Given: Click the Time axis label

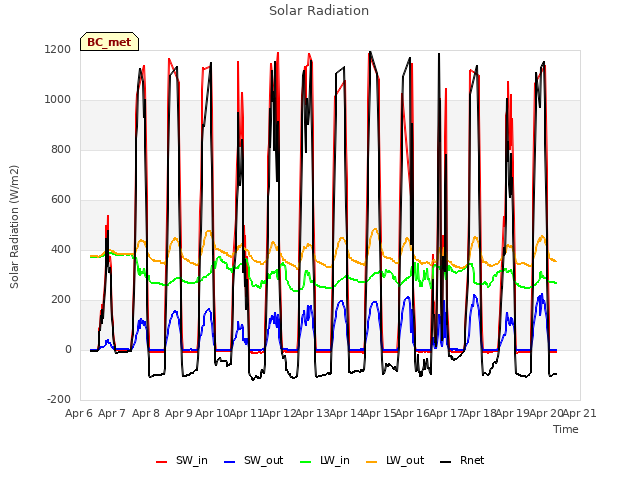Looking at the screenshot, I should [x=566, y=429].
